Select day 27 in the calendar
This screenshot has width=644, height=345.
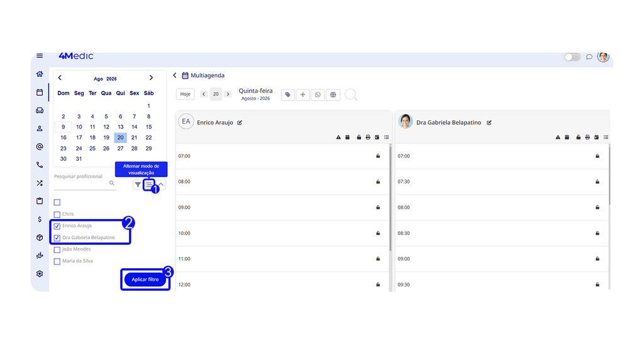[x=120, y=149]
